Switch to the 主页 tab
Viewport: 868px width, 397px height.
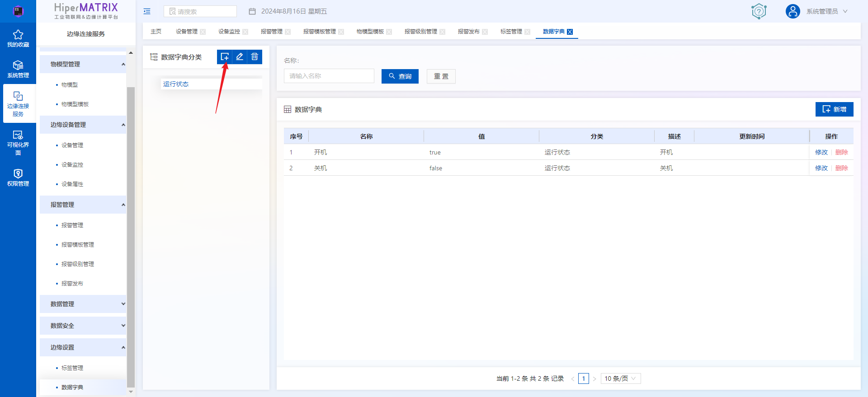pyautogui.click(x=156, y=32)
